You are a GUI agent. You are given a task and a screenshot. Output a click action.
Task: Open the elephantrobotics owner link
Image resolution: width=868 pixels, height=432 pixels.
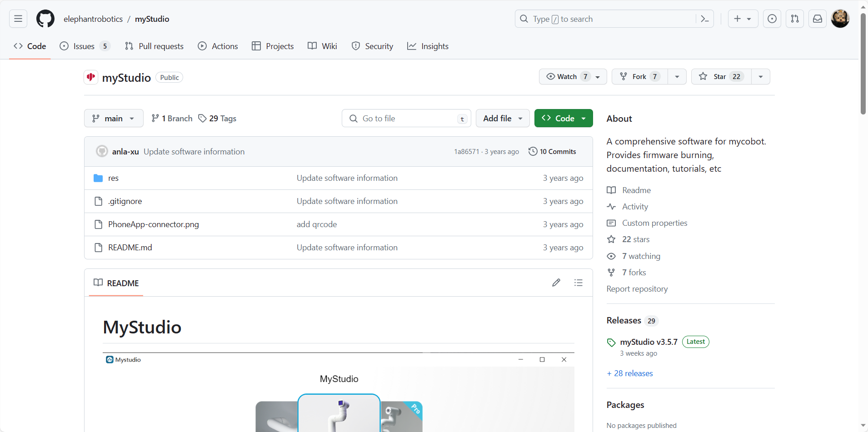click(x=93, y=19)
